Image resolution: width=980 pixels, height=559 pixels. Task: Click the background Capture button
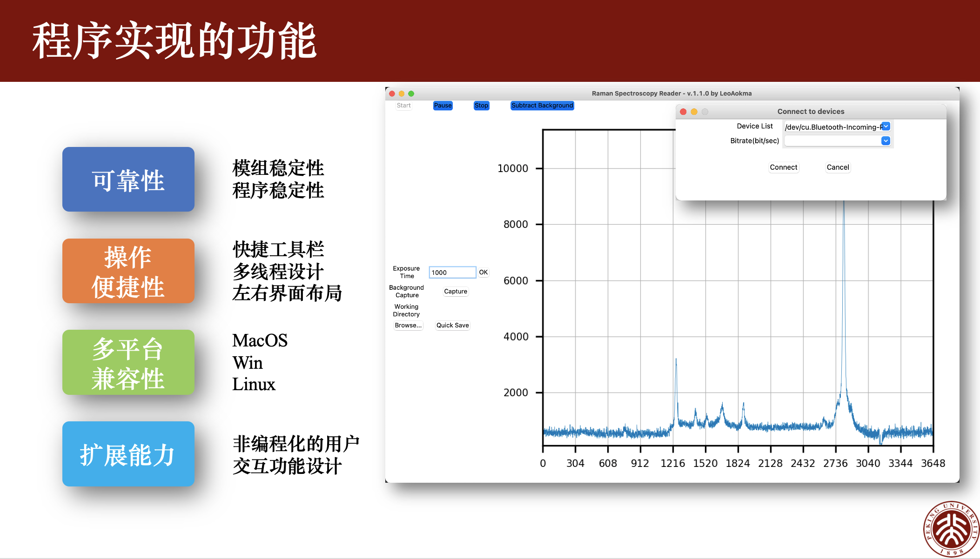pos(455,292)
